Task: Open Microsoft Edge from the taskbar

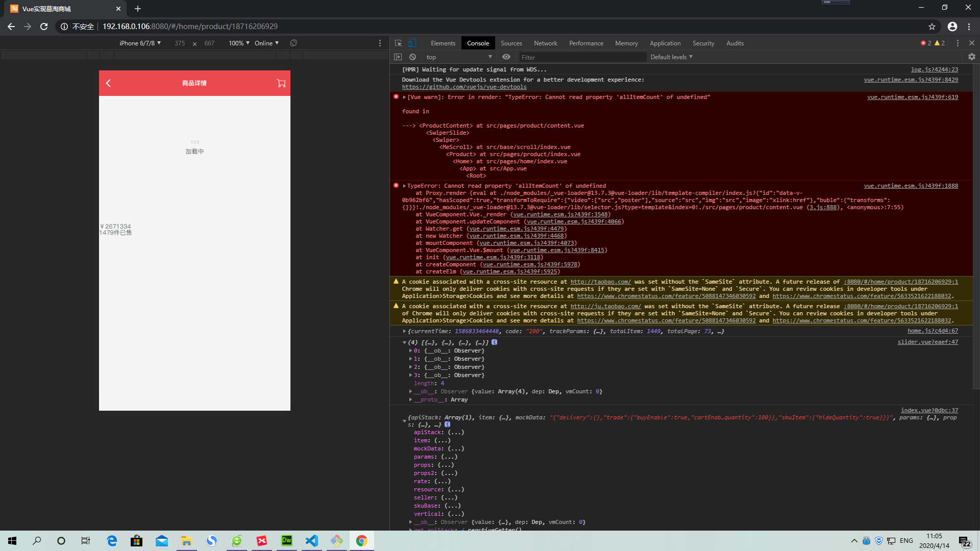Action: 112,541
